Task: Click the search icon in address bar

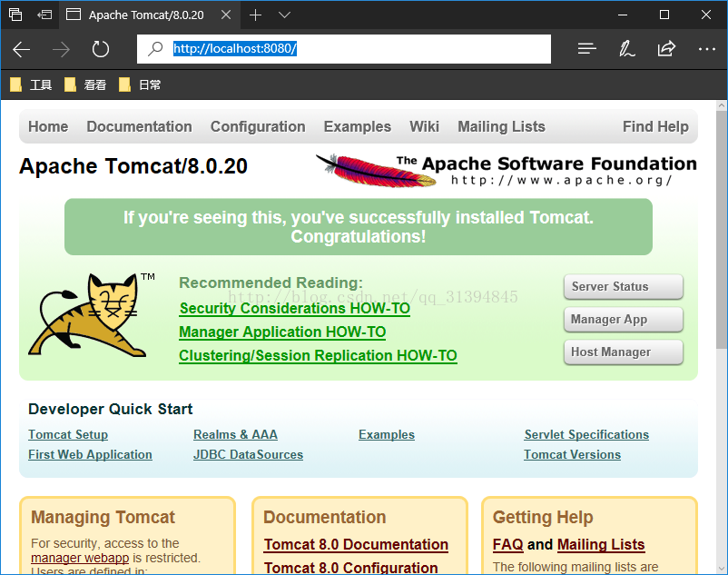Action: point(155,49)
